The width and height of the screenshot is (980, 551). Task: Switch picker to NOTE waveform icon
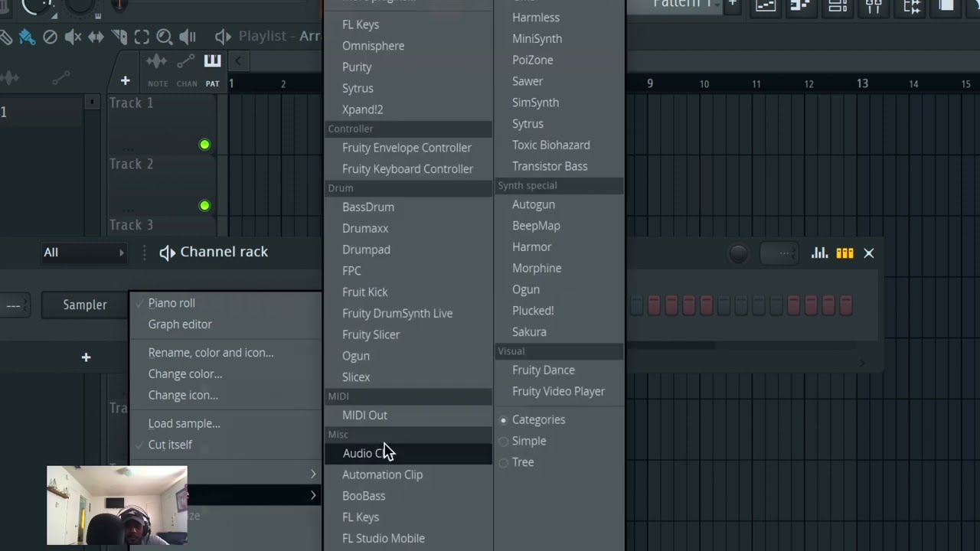[157, 62]
